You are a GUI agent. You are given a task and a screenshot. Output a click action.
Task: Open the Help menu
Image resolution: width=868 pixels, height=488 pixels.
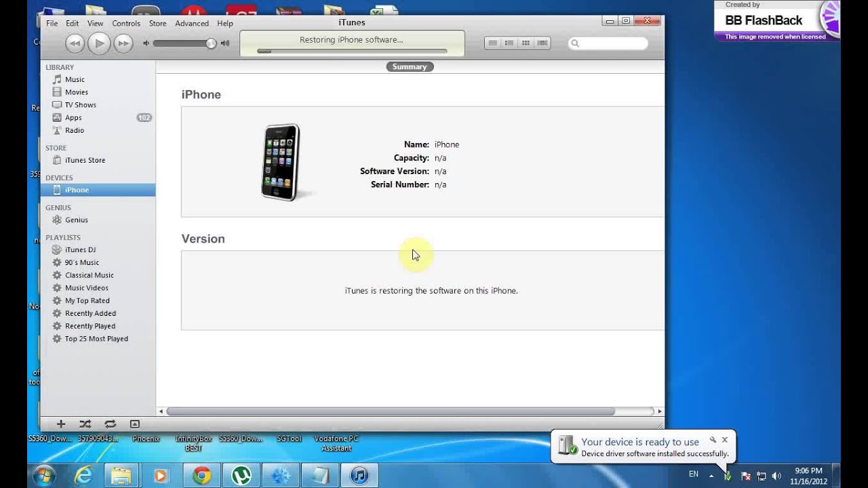225,23
